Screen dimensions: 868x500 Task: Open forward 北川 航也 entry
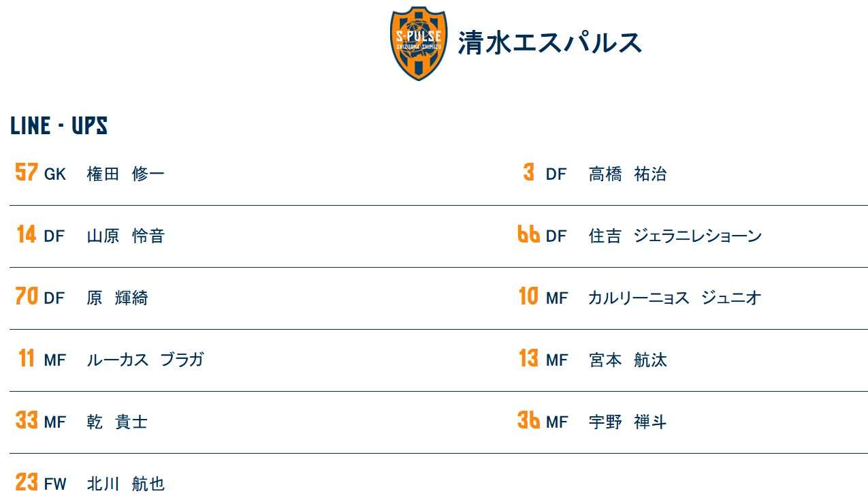pyautogui.click(x=125, y=484)
